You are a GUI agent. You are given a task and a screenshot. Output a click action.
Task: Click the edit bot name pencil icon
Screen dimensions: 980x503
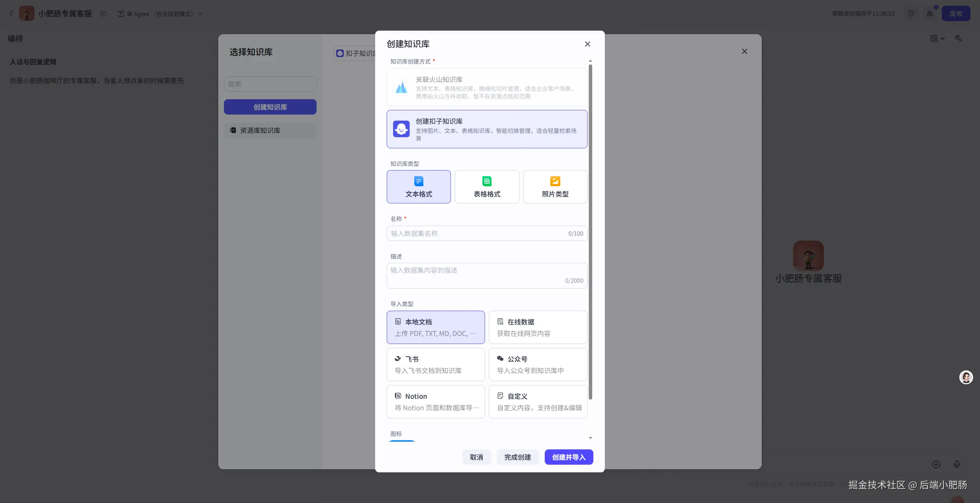click(103, 13)
